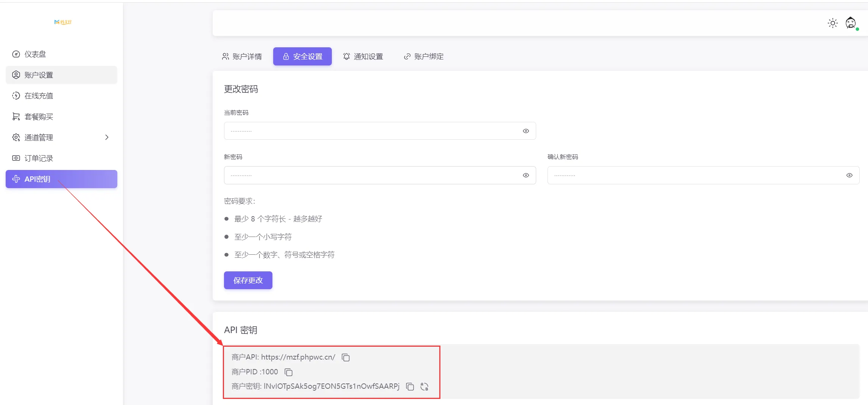Click the site logo in sidebar
Image resolution: width=868 pixels, height=405 pixels.
[x=63, y=22]
